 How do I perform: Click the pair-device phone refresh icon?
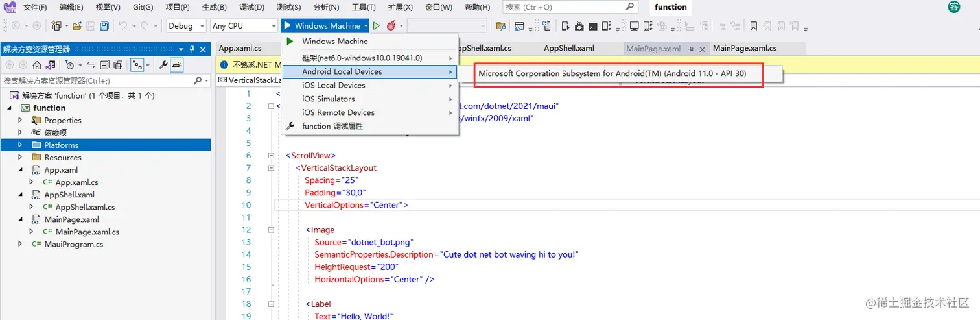[x=546, y=26]
